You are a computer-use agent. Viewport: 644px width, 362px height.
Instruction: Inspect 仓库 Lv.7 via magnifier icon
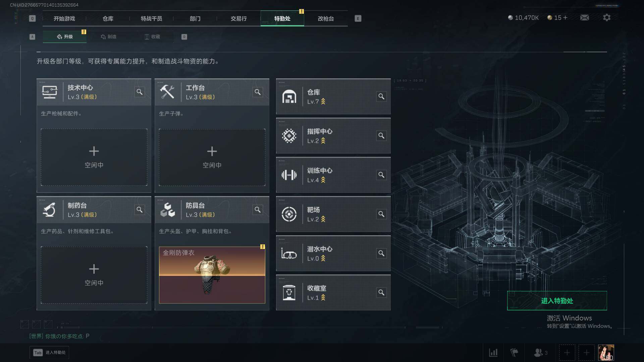click(381, 97)
